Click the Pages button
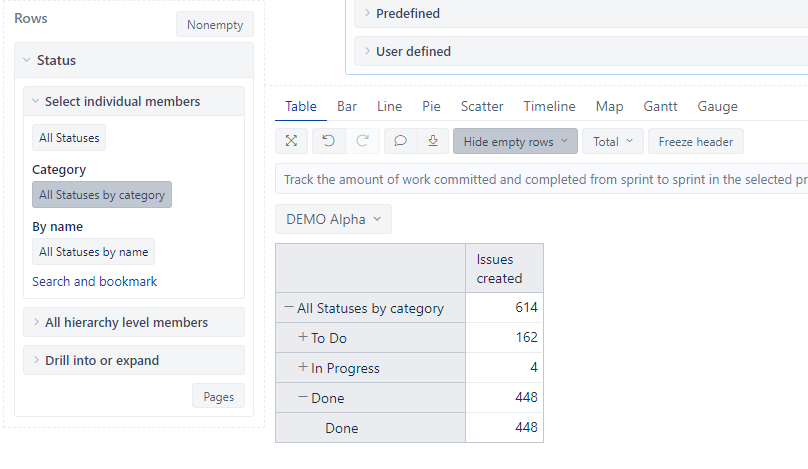808x469 pixels. [x=218, y=396]
